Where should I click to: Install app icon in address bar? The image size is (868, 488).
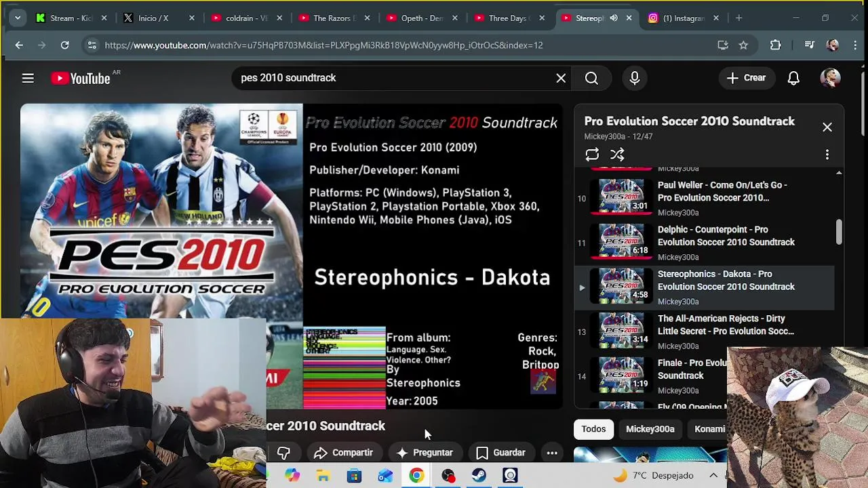723,45
